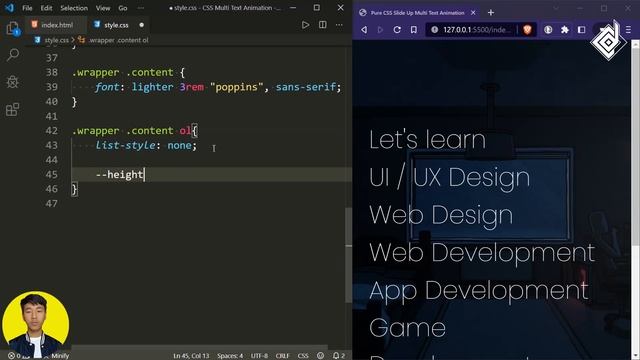The width and height of the screenshot is (640, 360).
Task: Open the File menu
Action: point(27,8)
